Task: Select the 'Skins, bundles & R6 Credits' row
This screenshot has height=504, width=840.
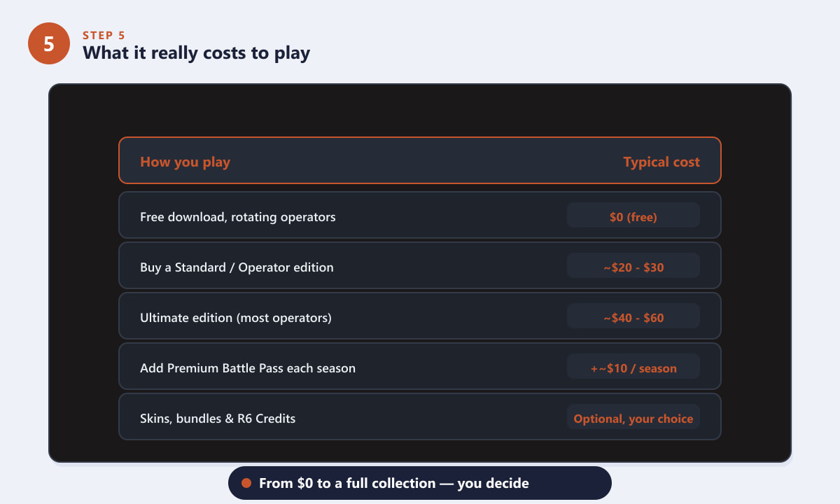Action: [420, 416]
